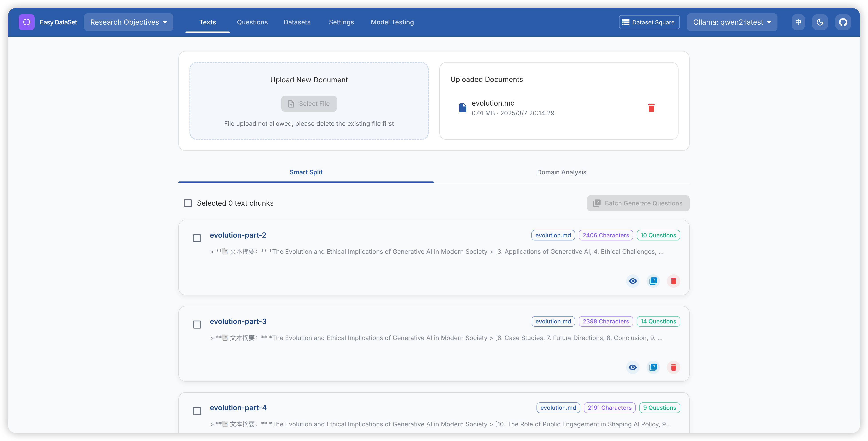868x441 pixels.
Task: Select the evolution-part-2 checkbox
Action: 197,238
